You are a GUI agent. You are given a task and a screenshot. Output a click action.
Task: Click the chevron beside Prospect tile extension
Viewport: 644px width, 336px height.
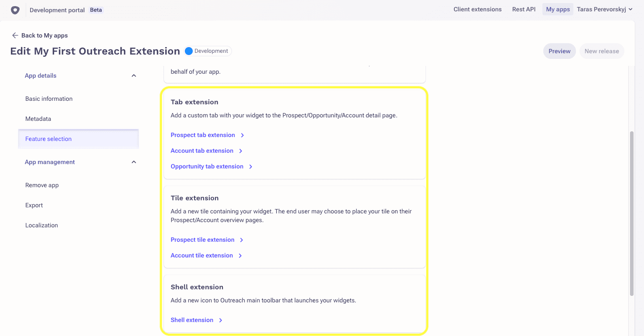(x=242, y=240)
